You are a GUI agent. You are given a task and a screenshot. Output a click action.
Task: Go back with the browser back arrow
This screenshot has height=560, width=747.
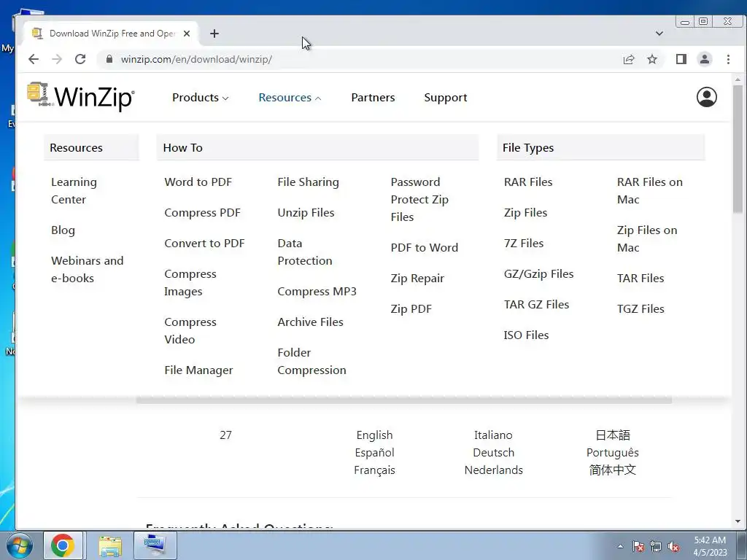click(34, 59)
